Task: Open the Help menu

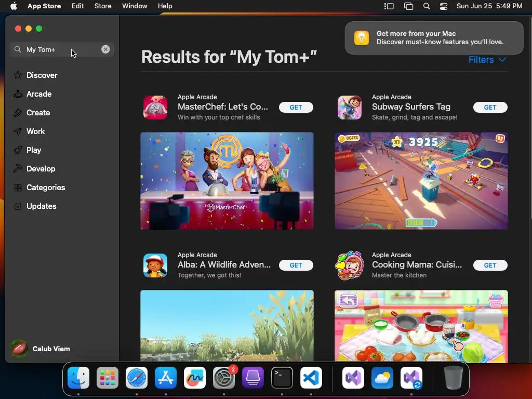Action: (x=165, y=6)
